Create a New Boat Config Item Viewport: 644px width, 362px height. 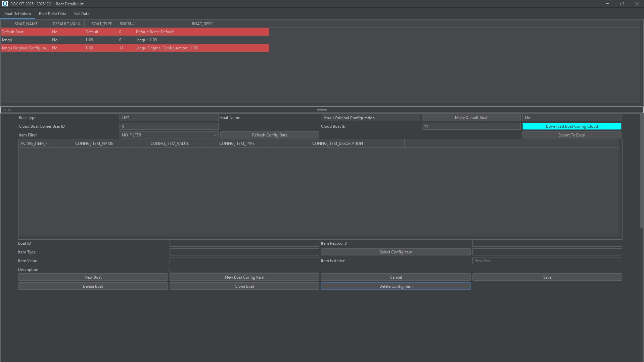tap(244, 277)
